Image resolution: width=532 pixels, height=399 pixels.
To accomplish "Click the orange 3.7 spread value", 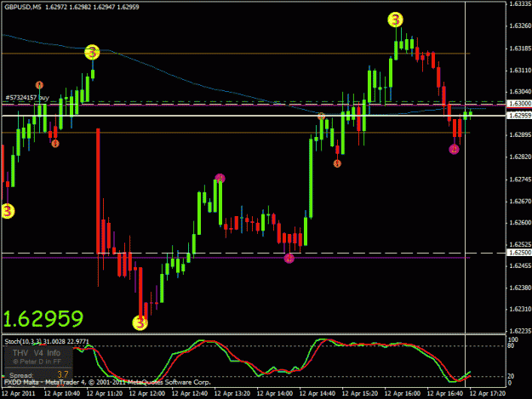I will [x=63, y=374].
